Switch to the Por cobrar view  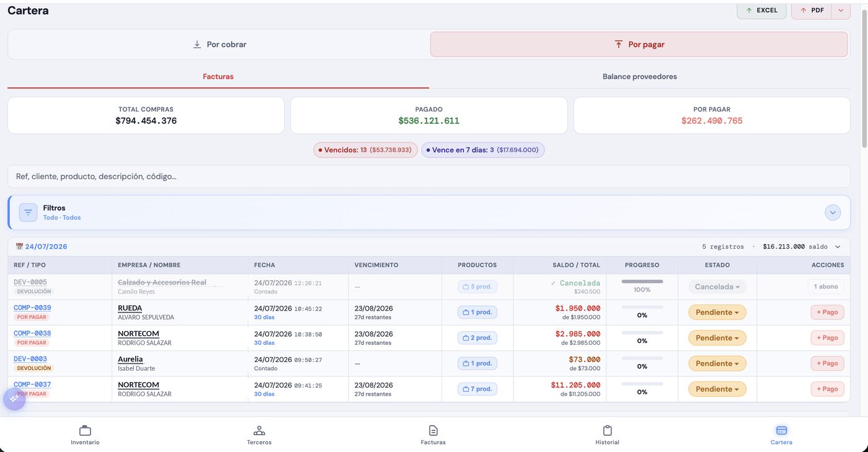[x=219, y=45]
